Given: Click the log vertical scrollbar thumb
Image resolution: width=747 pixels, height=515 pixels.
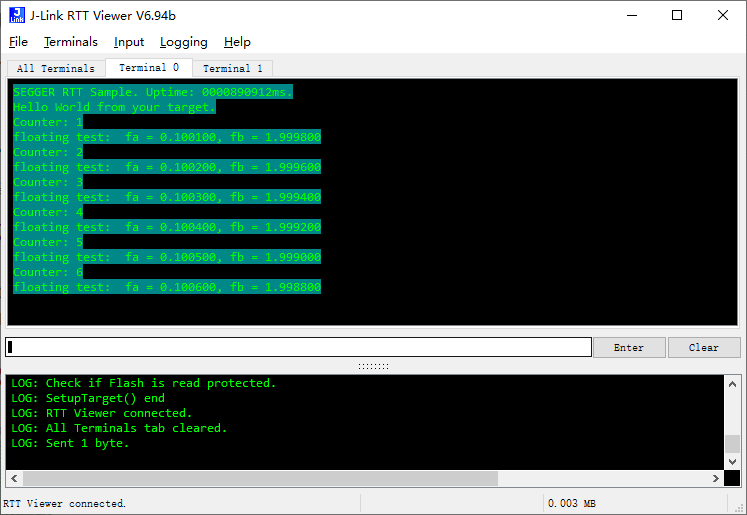Looking at the screenshot, I should tap(732, 444).
